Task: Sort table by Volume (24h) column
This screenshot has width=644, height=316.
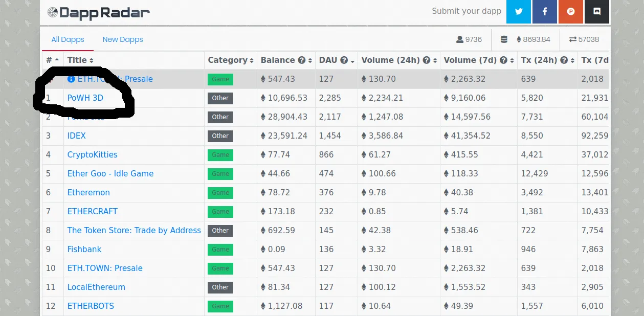Action: [399, 60]
